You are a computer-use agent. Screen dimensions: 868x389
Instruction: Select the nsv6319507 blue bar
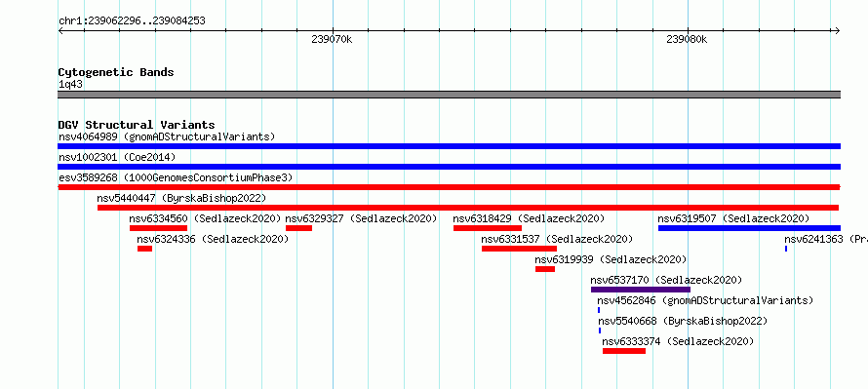(749, 228)
